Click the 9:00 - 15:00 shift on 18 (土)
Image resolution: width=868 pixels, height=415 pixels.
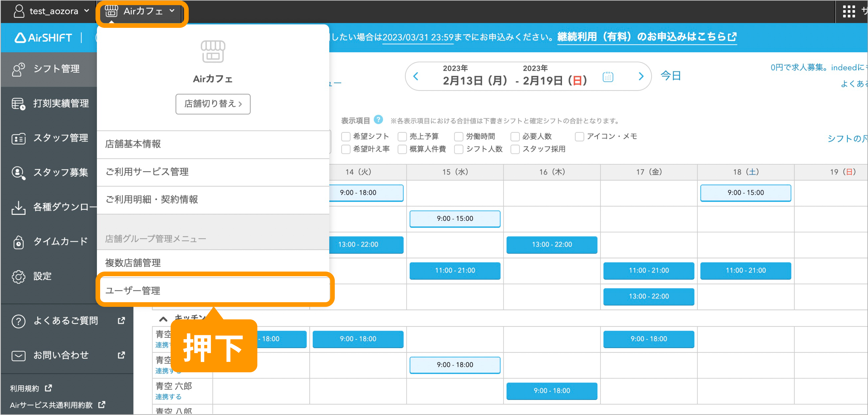pos(745,193)
